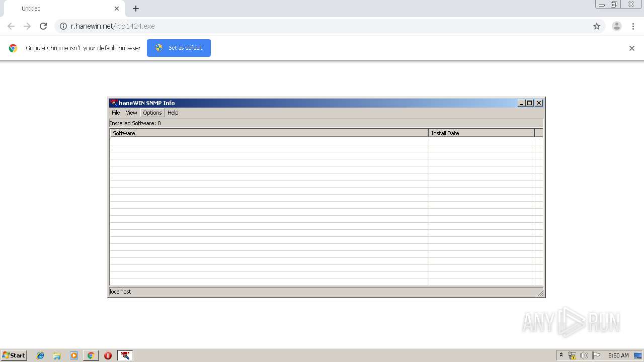Dismiss the default browser notification bar

tap(632, 48)
